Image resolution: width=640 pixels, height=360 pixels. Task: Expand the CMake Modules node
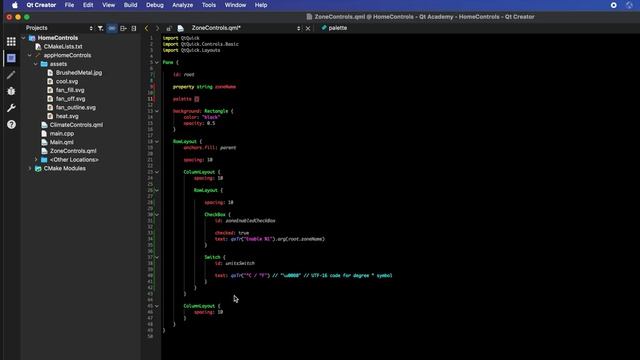tap(29, 168)
